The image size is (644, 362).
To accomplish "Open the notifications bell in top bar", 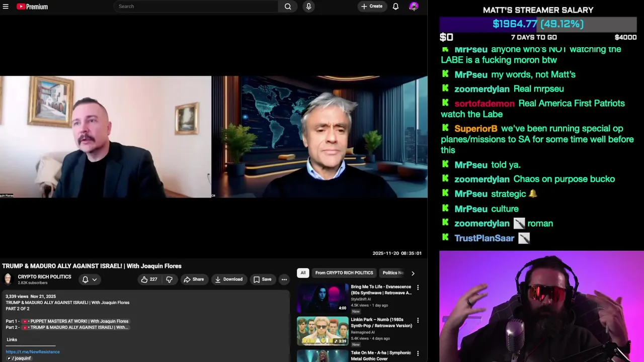I will tap(395, 7).
